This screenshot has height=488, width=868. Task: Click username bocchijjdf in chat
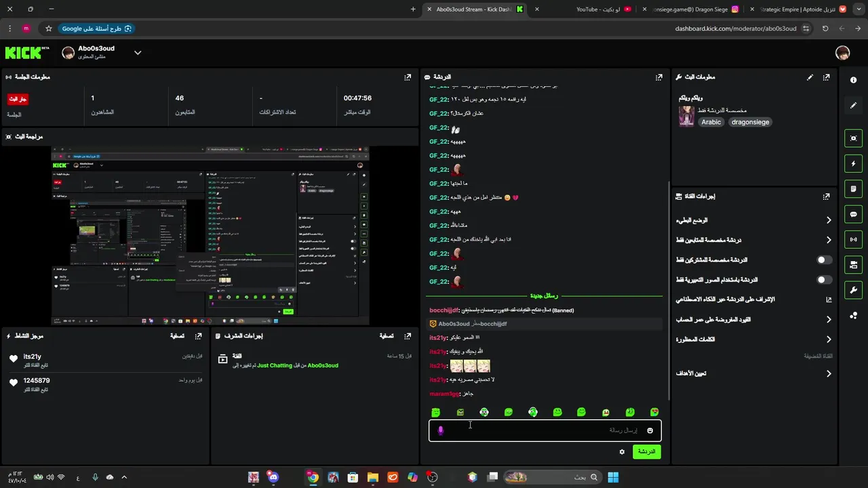444,310
